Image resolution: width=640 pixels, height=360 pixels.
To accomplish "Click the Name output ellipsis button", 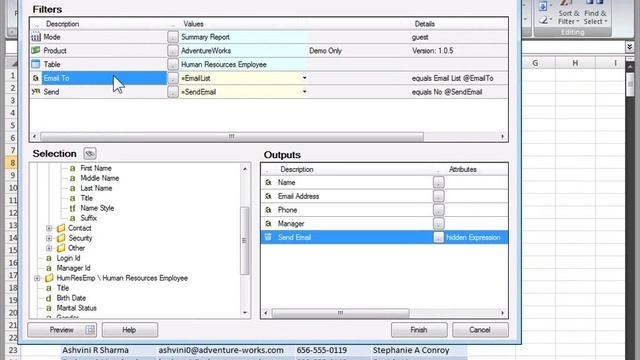I will 438,182.
